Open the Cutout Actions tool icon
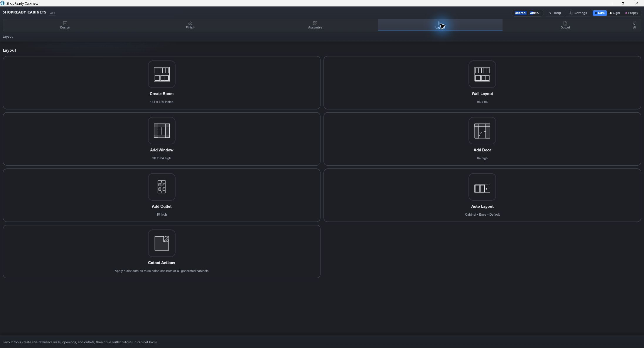 pos(161,243)
